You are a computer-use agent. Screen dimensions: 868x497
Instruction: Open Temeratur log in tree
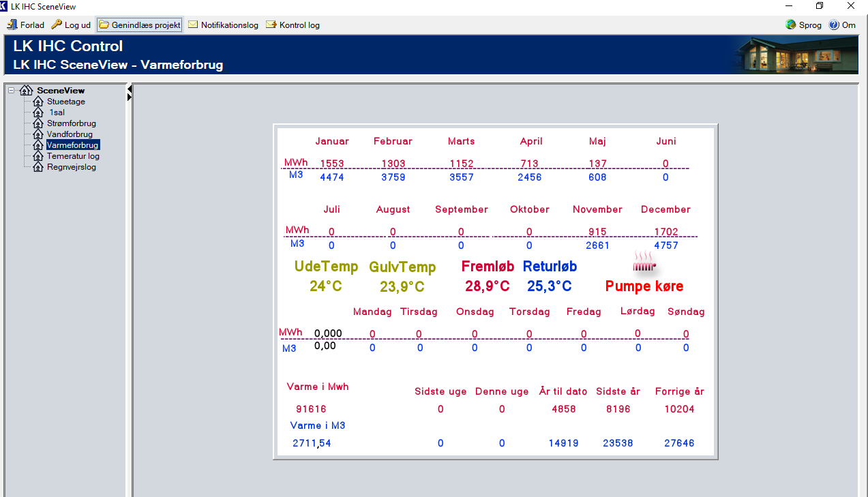tap(73, 156)
